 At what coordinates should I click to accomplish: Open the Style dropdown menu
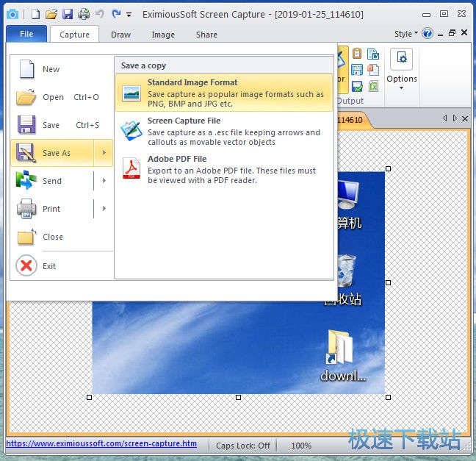click(x=405, y=34)
